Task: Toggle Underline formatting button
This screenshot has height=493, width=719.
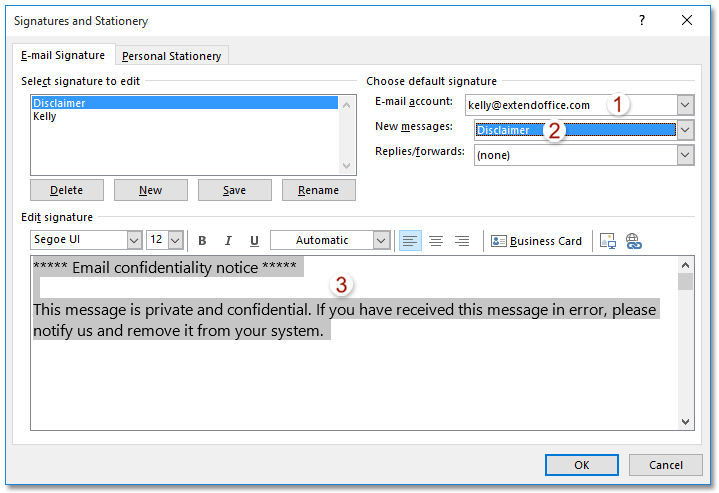Action: (x=254, y=241)
